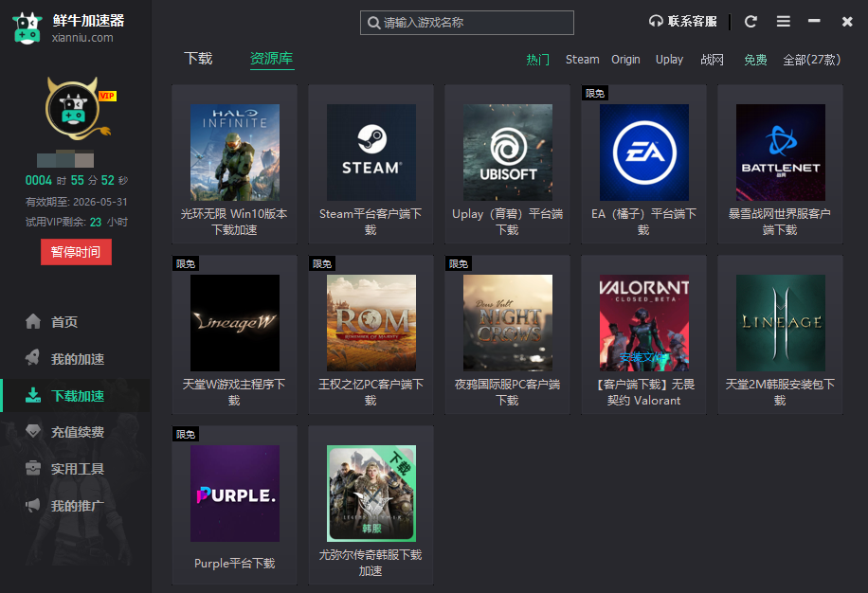
Task: Click the refresh arrow icon
Action: point(750,22)
